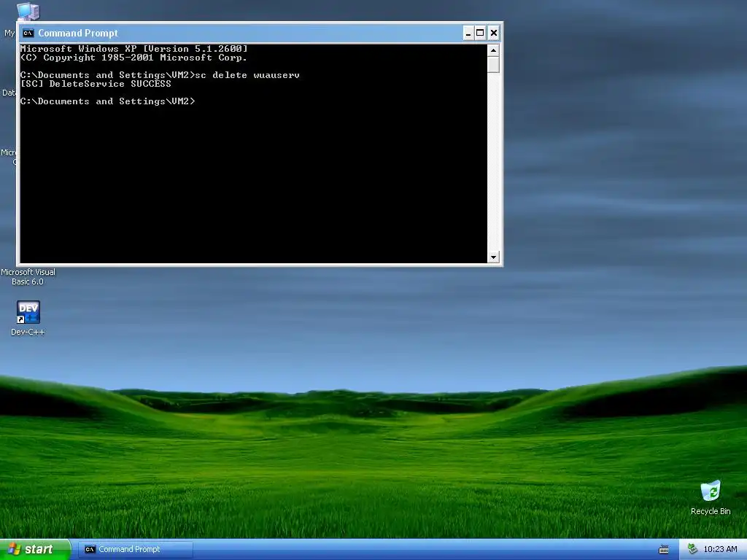Click the My Computer icon behind the window
Image resolution: width=747 pixels, height=560 pixels.
[28, 10]
